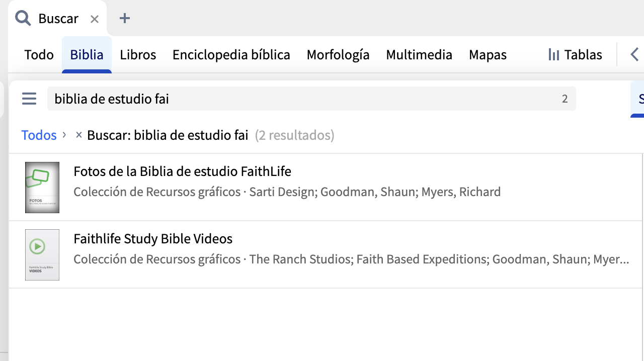Open Fotos de la Biblia de estudio FaithLife thumbnail
Screen dimensions: 644x361
pos(42,188)
